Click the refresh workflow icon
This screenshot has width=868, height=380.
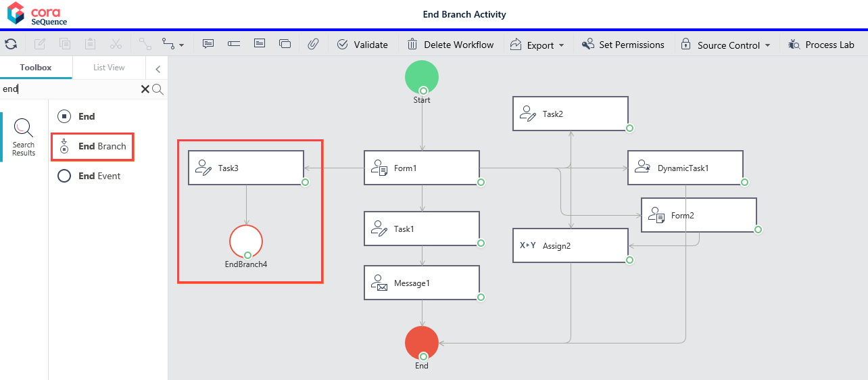click(11, 45)
